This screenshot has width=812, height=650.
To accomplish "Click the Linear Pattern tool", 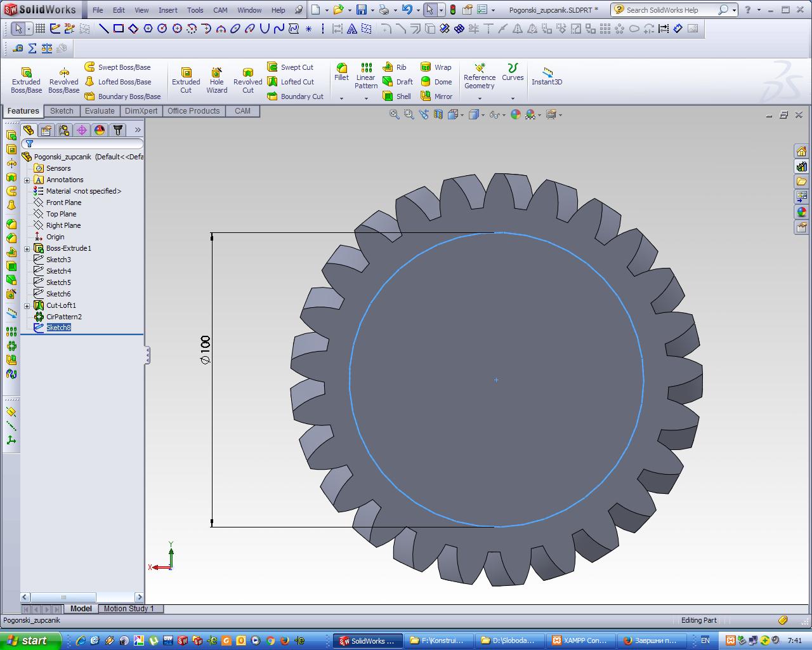I will [x=366, y=76].
